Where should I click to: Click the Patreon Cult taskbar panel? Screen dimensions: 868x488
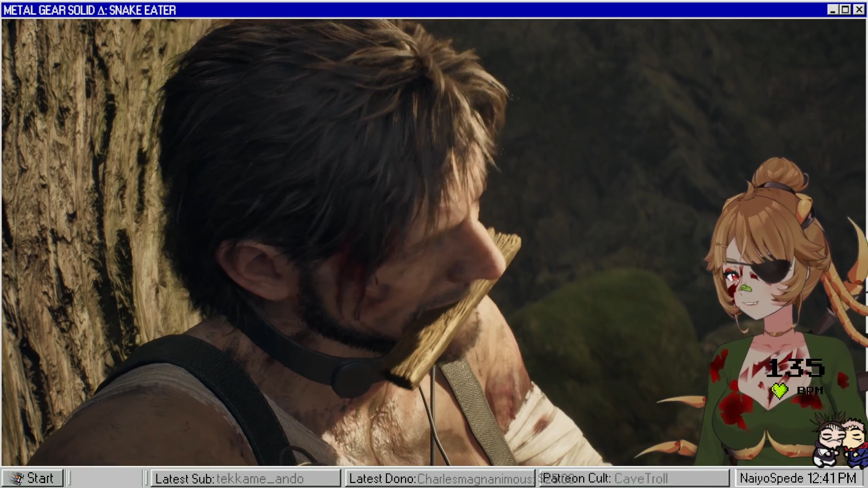634,478
